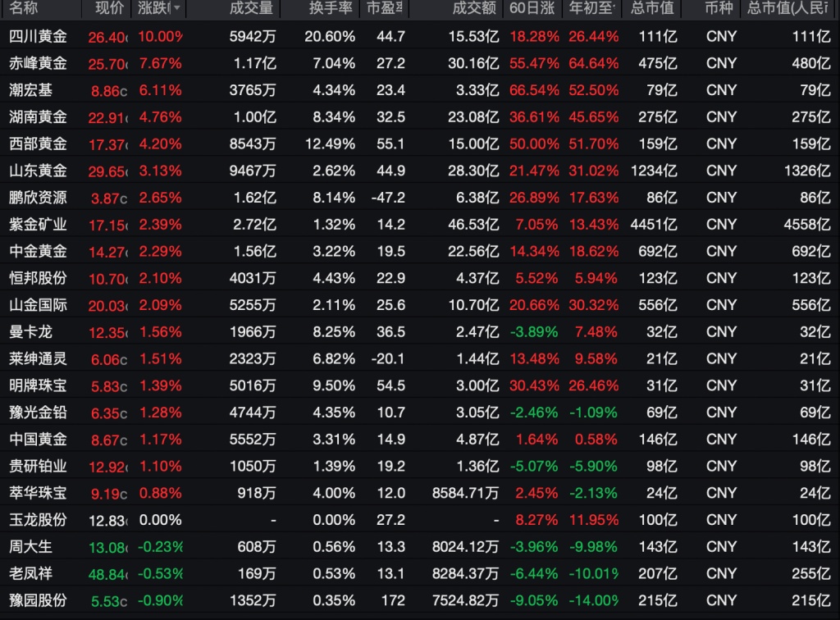Select the 明牌珠宝 row
840x620 pixels.
(x=420, y=385)
